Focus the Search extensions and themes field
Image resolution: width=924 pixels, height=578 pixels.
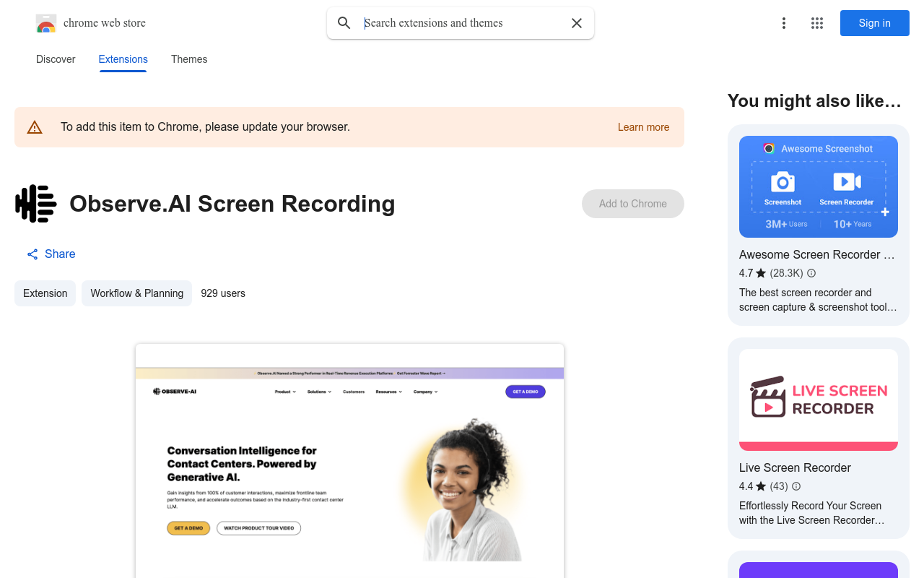[462, 23]
